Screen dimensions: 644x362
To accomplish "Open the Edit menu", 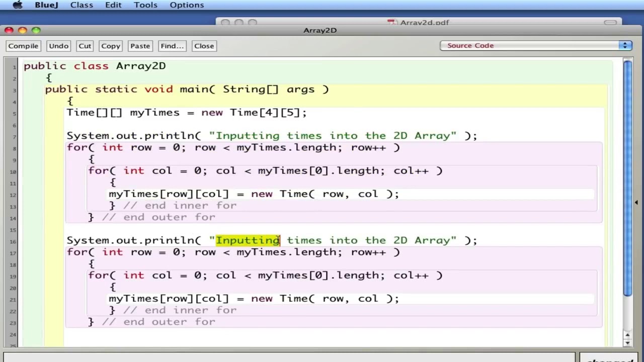I will (x=113, y=5).
